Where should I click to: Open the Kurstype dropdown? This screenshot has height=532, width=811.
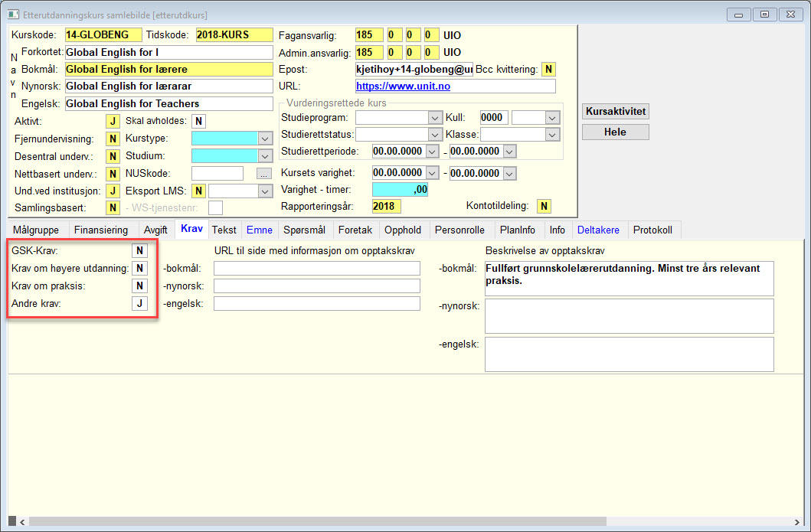[x=265, y=139]
